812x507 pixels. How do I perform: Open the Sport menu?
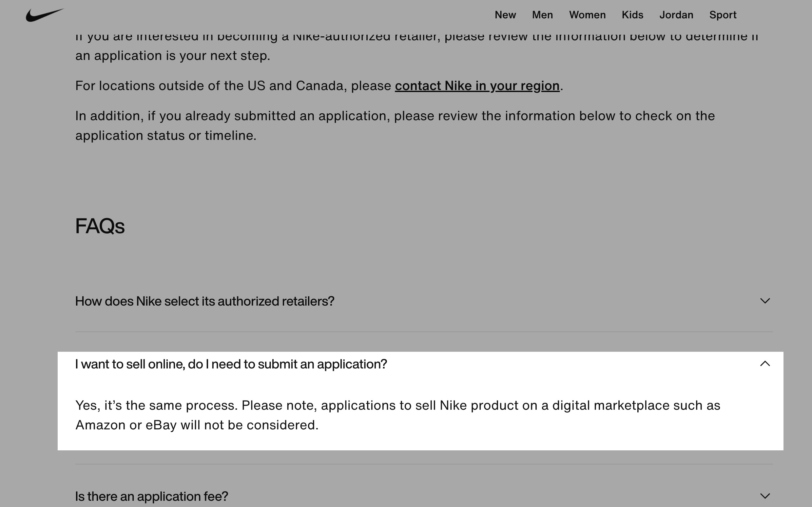pos(723,15)
